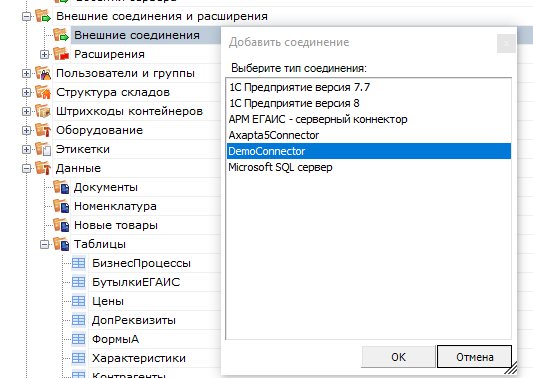Click the БизнесПроцессы table icon
Image resolution: width=533 pixels, height=378 pixels.
79,263
